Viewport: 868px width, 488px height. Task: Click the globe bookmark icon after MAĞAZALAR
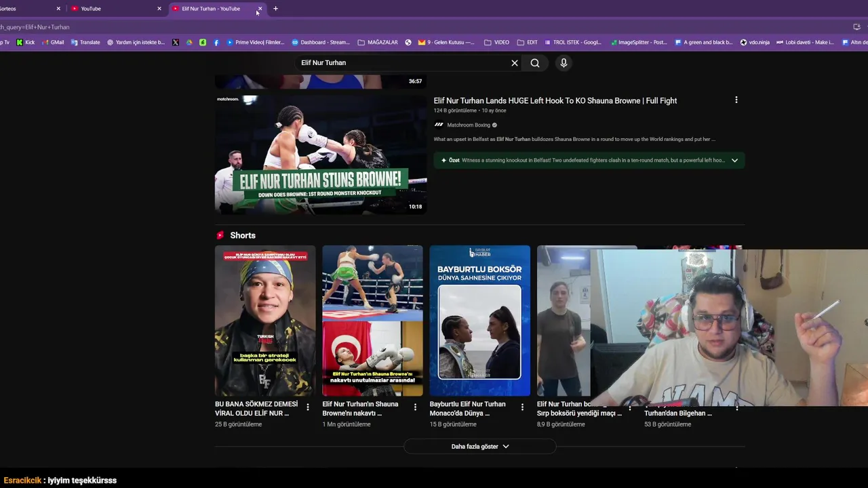click(x=408, y=42)
